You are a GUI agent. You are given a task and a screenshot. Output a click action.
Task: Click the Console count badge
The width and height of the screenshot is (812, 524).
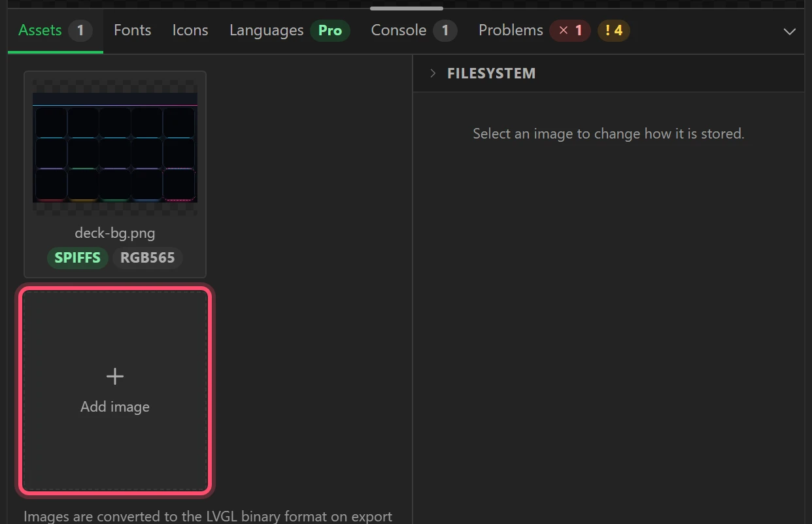(445, 31)
